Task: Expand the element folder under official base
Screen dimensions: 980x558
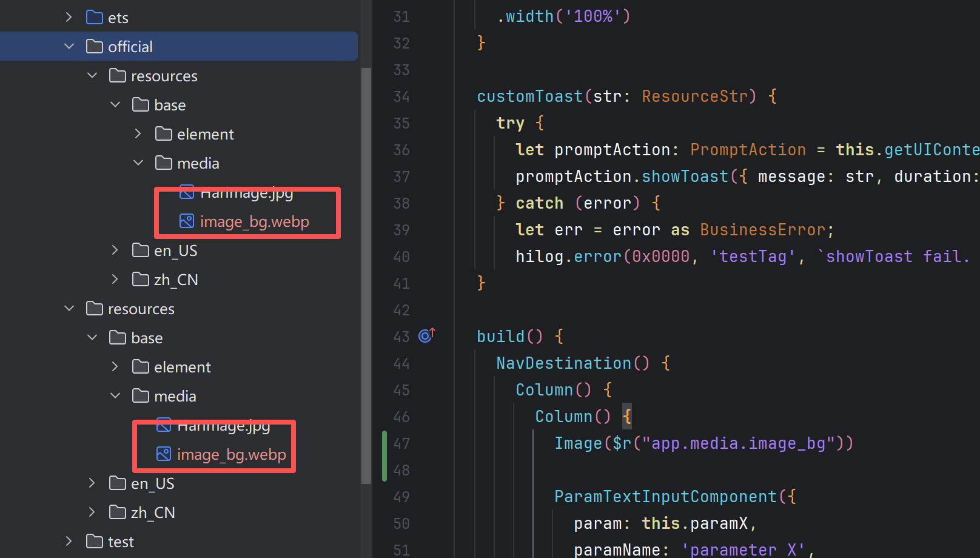Action: [138, 134]
